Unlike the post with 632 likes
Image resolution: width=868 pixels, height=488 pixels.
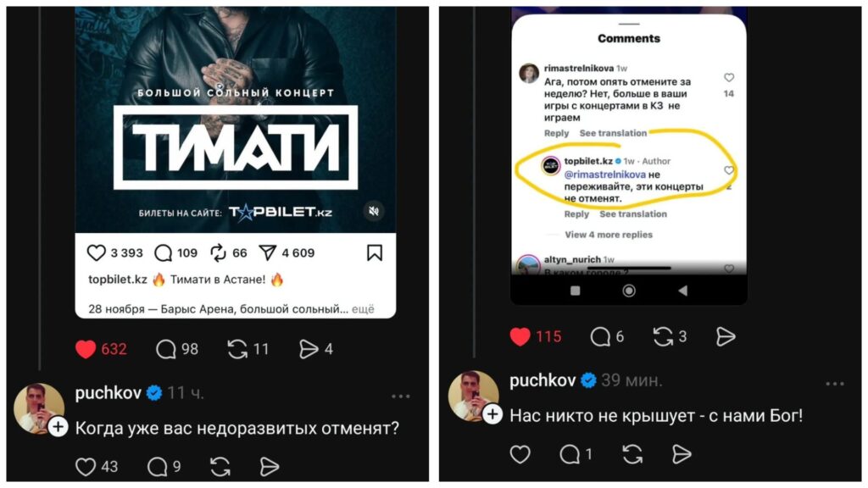click(x=86, y=349)
